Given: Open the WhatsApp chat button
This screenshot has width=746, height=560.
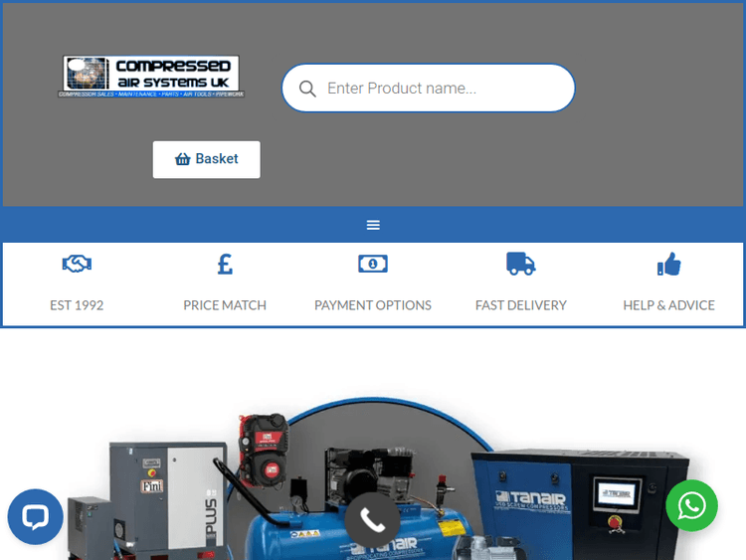Looking at the screenshot, I should (x=691, y=505).
